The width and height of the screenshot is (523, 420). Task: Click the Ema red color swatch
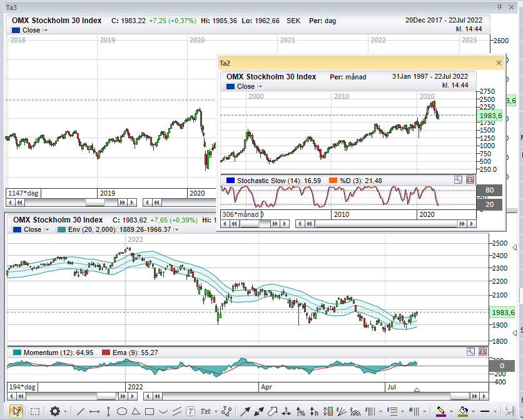pyautogui.click(x=106, y=352)
